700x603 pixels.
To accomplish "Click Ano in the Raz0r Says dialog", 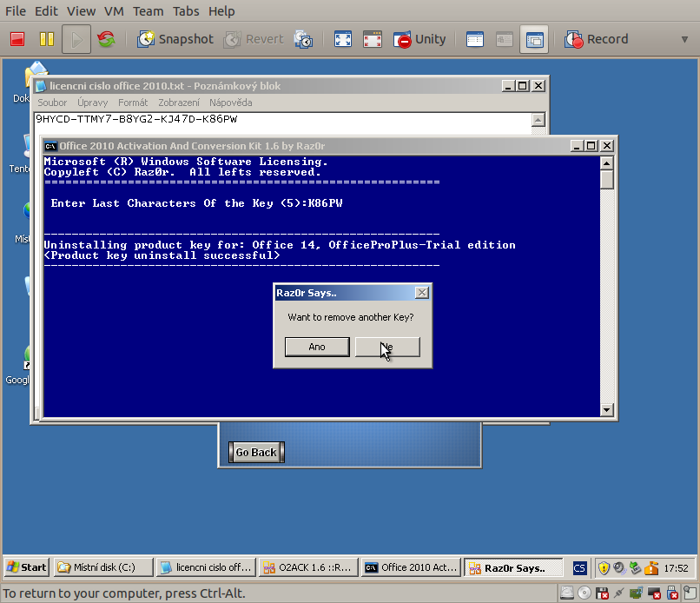I will click(317, 347).
